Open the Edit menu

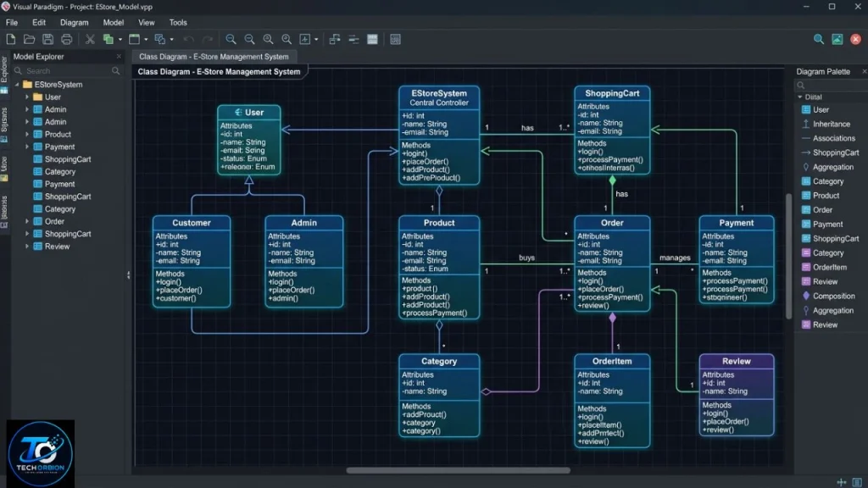pyautogui.click(x=39, y=23)
